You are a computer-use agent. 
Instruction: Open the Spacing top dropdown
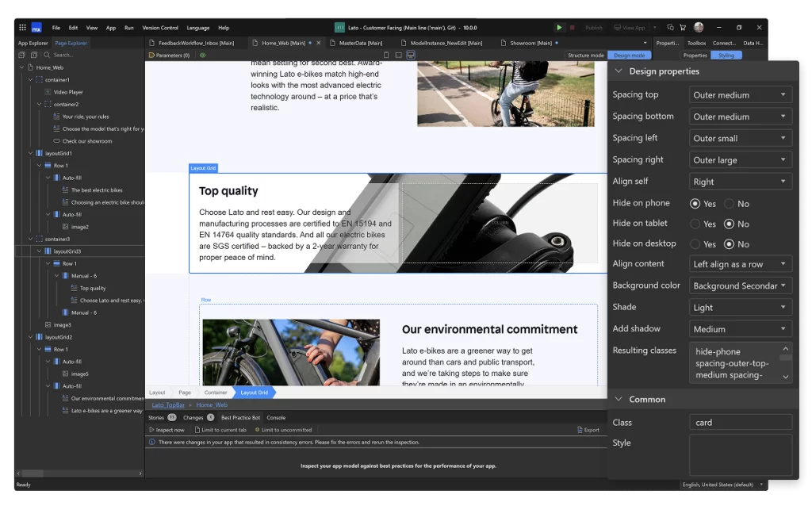coord(740,94)
